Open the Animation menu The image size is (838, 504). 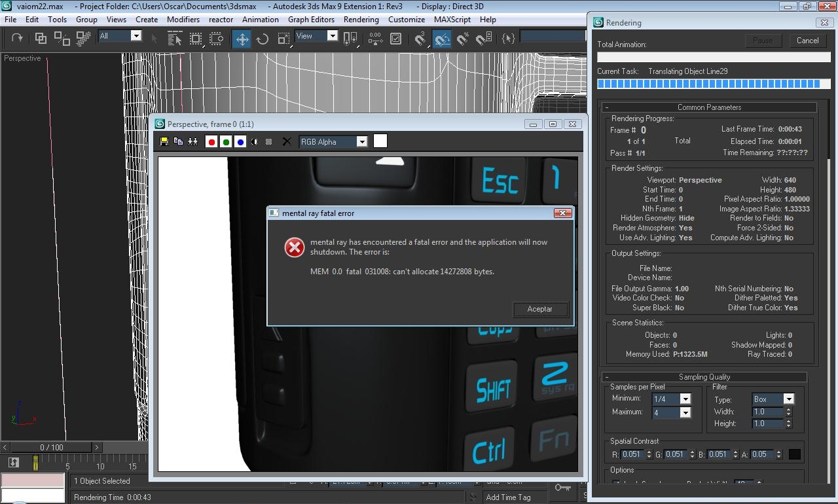point(261,20)
